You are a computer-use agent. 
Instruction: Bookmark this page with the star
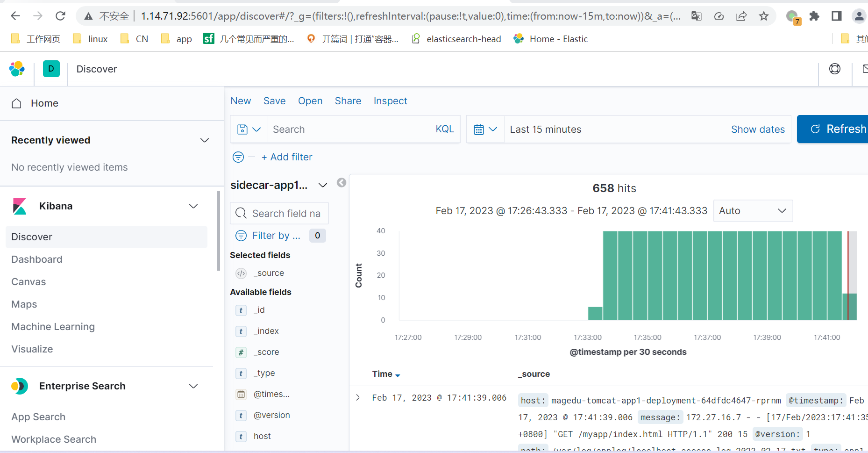coord(764,16)
